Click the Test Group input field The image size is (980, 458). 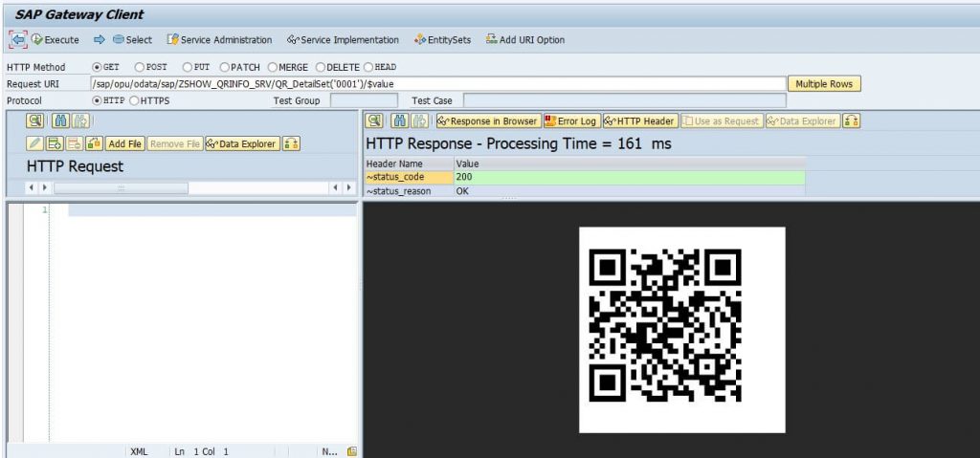(364, 100)
